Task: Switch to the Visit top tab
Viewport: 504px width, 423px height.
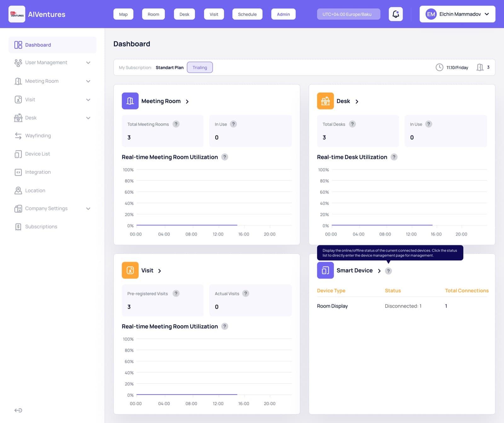Action: click(x=214, y=14)
